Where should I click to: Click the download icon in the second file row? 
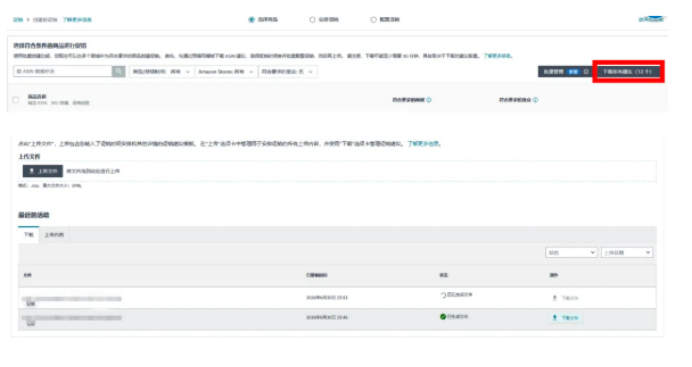[x=555, y=318]
